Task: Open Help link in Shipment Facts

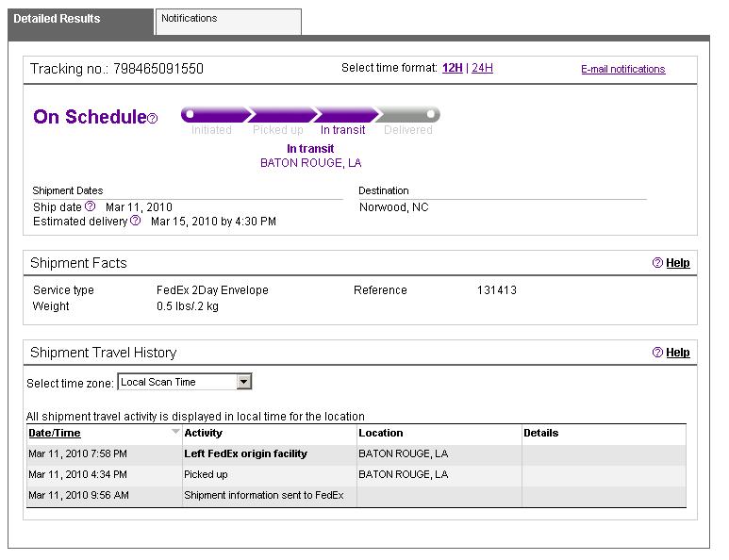Action: (678, 263)
